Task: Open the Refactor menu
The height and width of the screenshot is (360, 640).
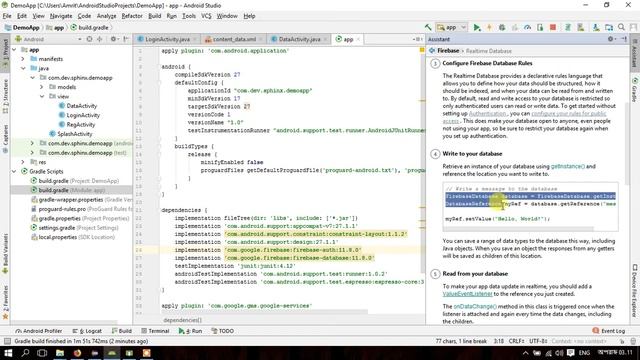Action: click(x=132, y=16)
